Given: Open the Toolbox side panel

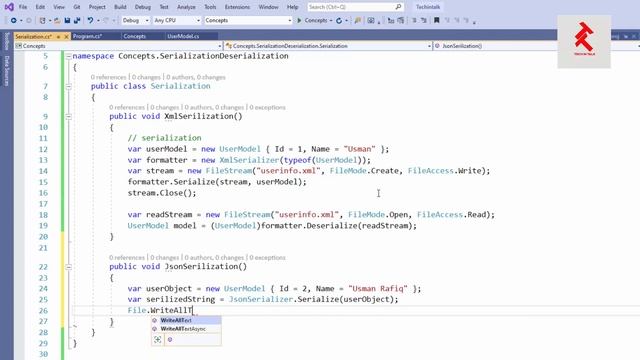Looking at the screenshot, I should coord(7,41).
